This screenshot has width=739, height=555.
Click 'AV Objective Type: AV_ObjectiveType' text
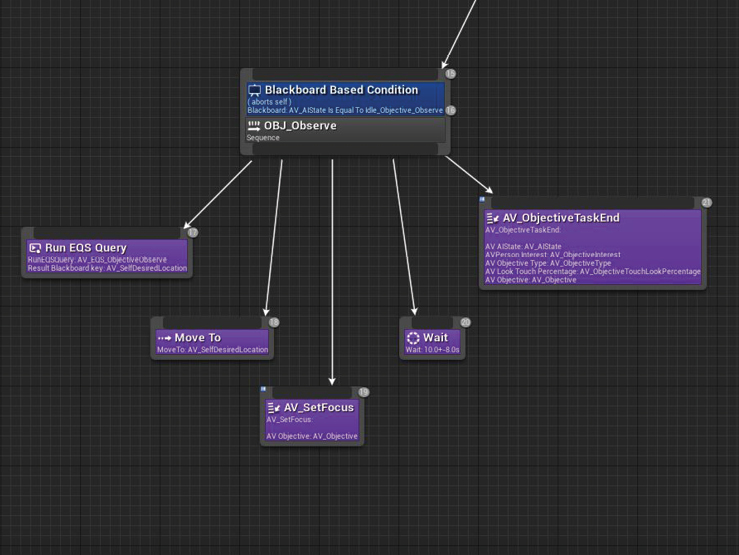[548, 263]
